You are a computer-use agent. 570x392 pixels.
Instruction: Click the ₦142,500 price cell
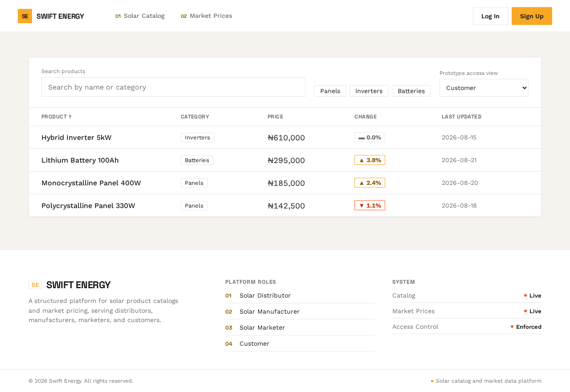point(286,206)
